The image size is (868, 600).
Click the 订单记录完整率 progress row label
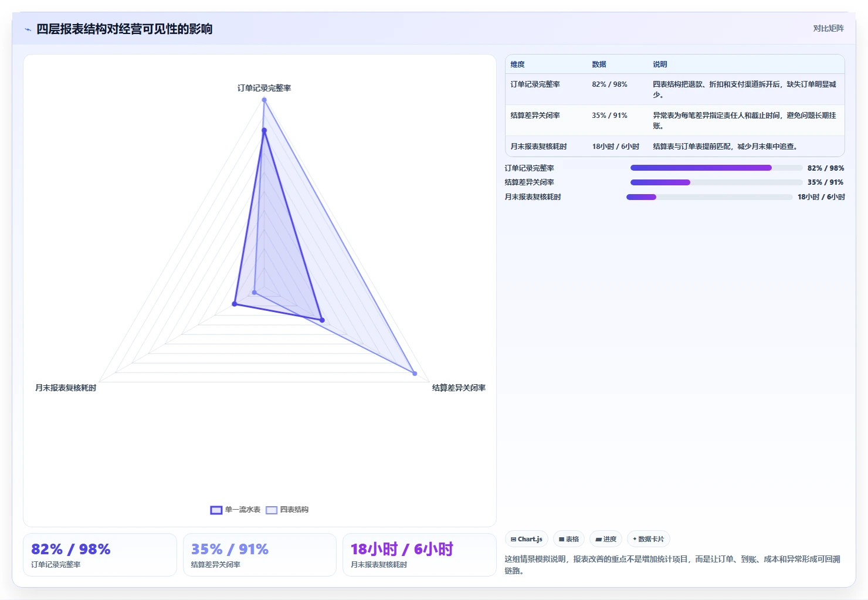click(x=529, y=168)
